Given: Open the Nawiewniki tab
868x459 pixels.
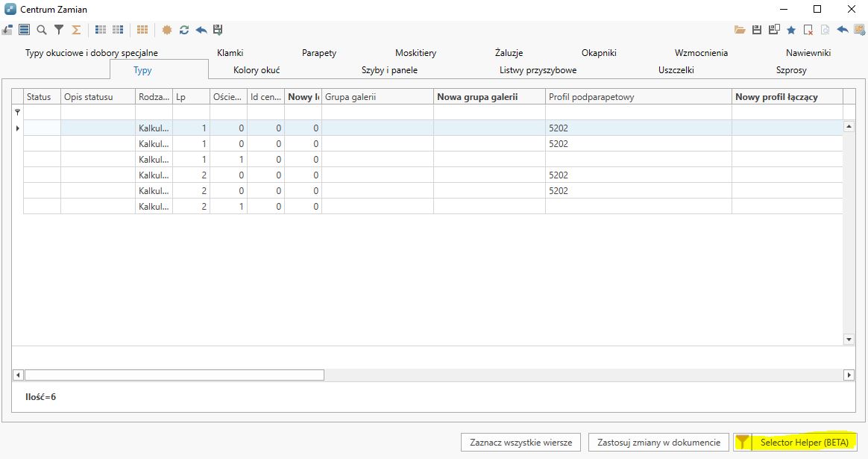Looking at the screenshot, I should point(808,53).
